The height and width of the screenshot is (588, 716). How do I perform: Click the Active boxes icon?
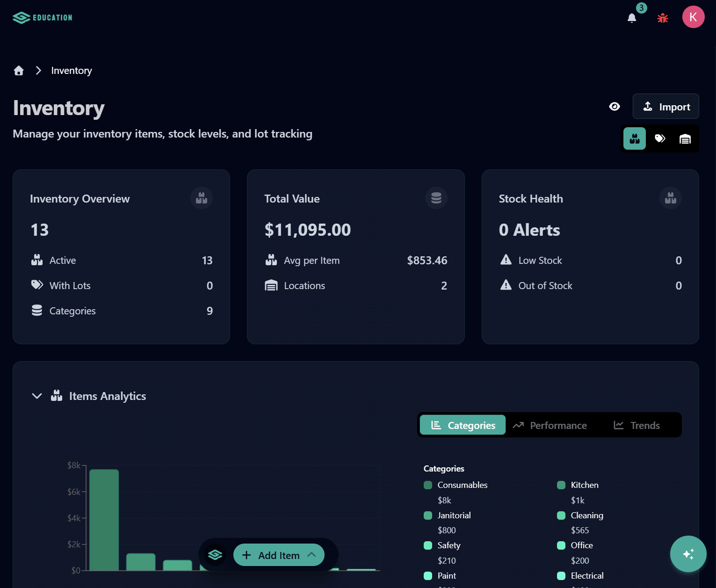[37, 260]
